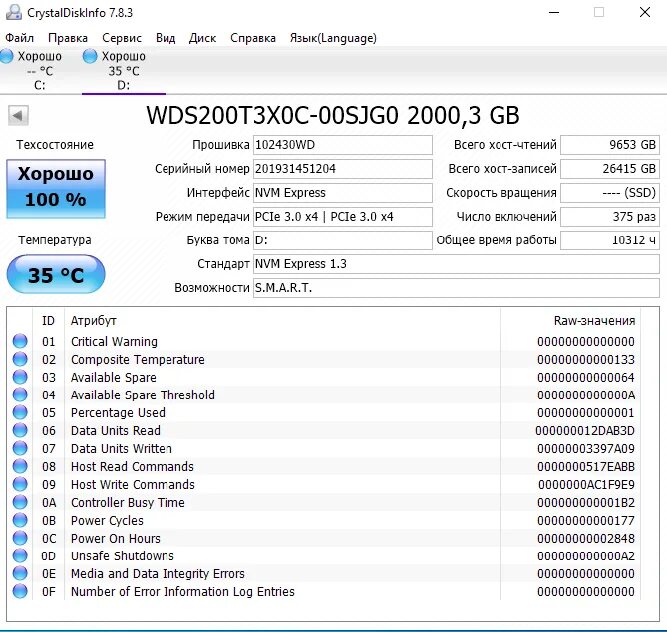Click the status dot for Media and Data Integrity Errors
Screen dimensions: 667x632
[x=20, y=573]
